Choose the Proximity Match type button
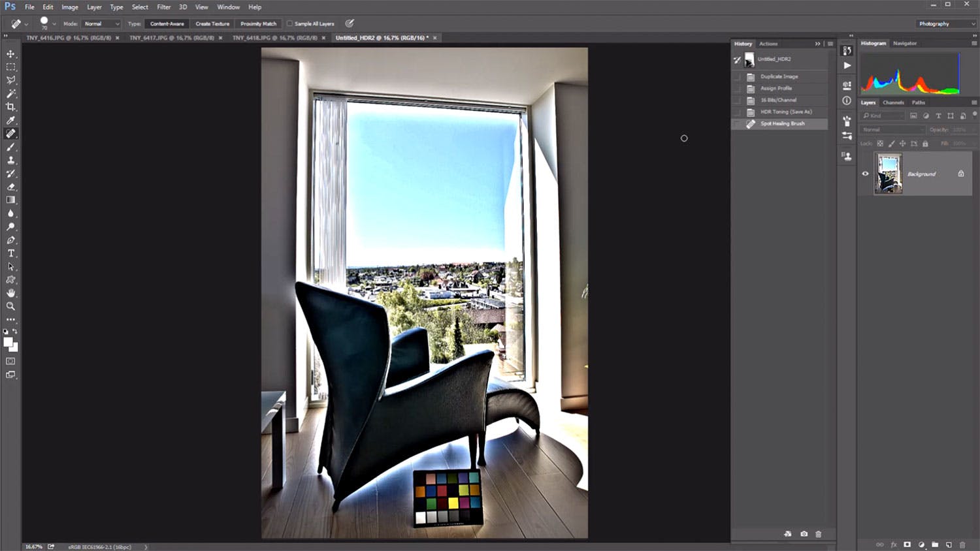The image size is (980, 551). tap(258, 24)
